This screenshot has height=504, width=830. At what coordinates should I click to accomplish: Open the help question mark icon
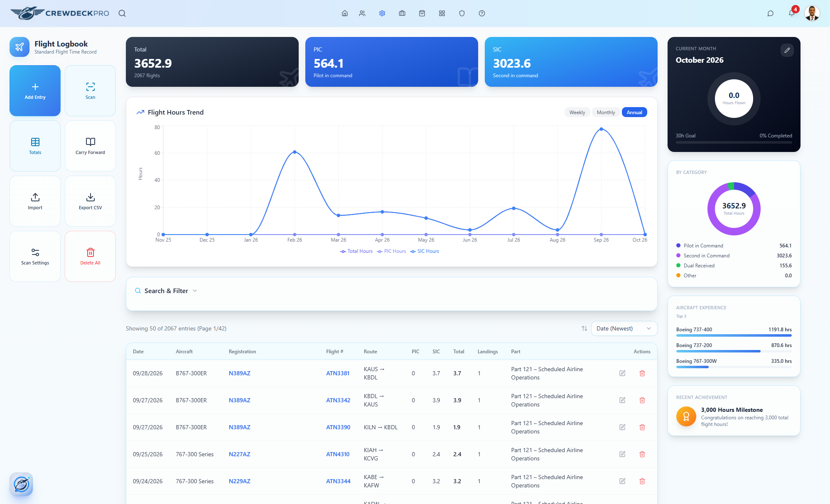(x=482, y=13)
